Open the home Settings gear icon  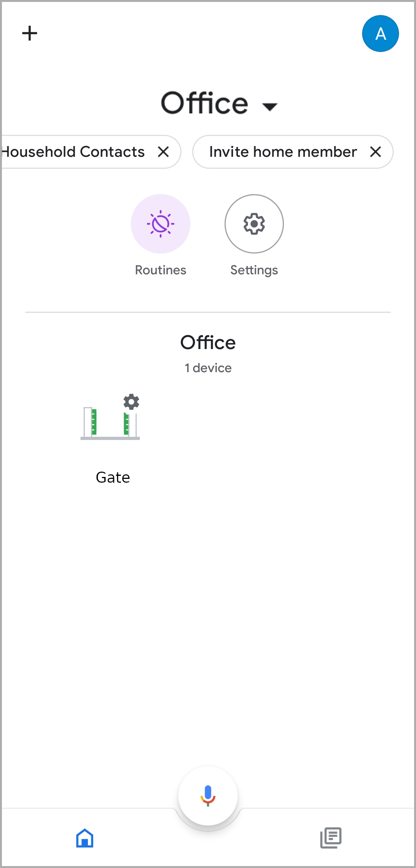pyautogui.click(x=254, y=224)
